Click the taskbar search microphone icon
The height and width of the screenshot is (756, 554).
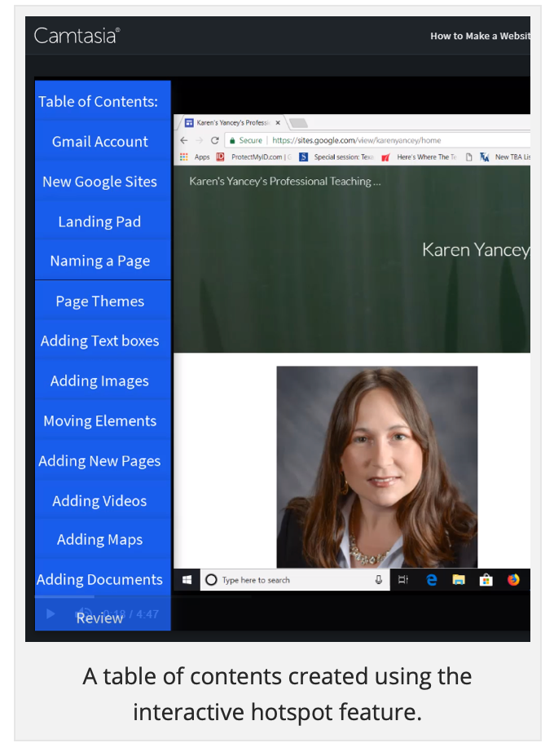click(x=379, y=580)
